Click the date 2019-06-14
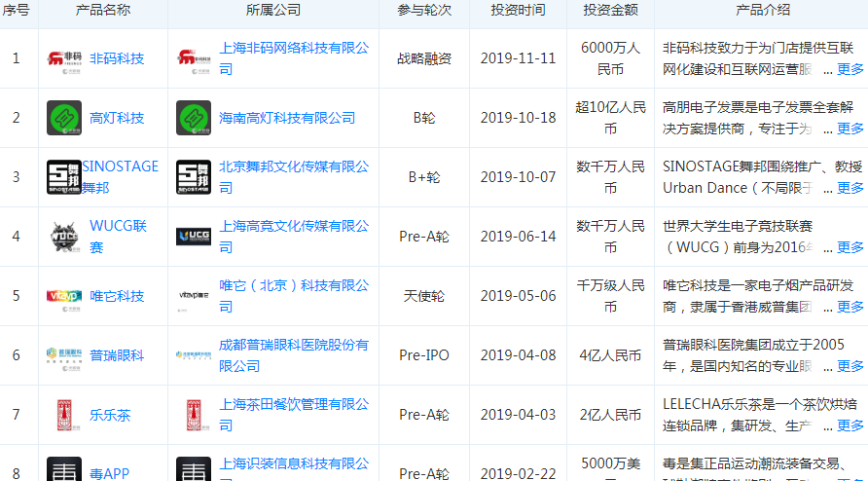This screenshot has height=481, width=868. tap(518, 237)
